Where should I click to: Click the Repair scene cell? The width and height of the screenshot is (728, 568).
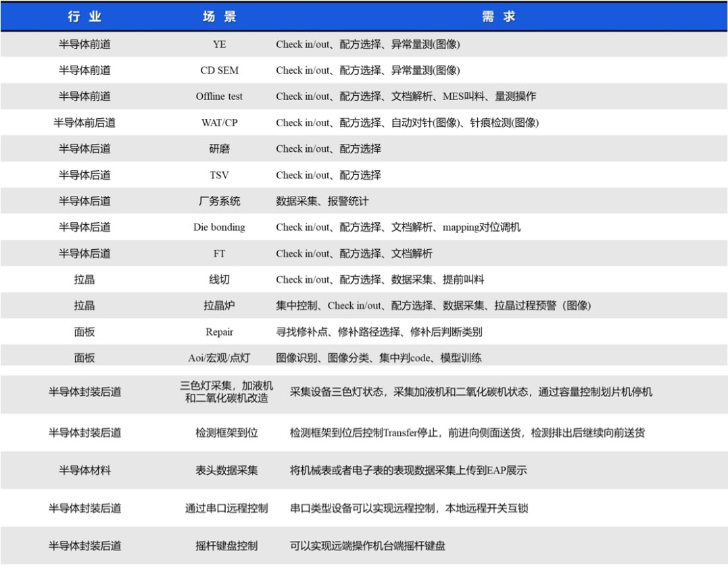(220, 332)
